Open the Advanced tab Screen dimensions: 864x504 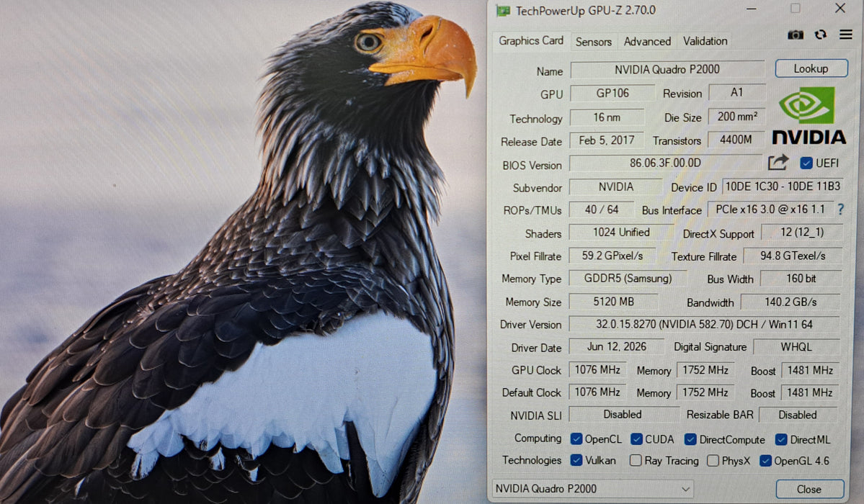pos(647,41)
